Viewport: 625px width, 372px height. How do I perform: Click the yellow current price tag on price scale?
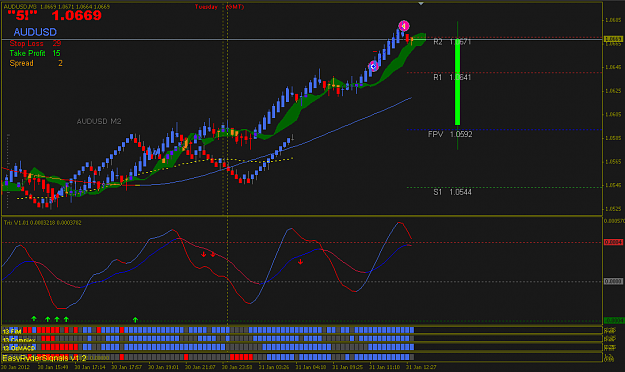click(x=613, y=39)
